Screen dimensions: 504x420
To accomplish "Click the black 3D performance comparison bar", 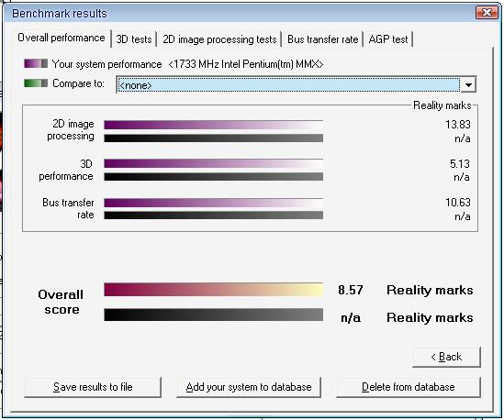I will click(213, 177).
